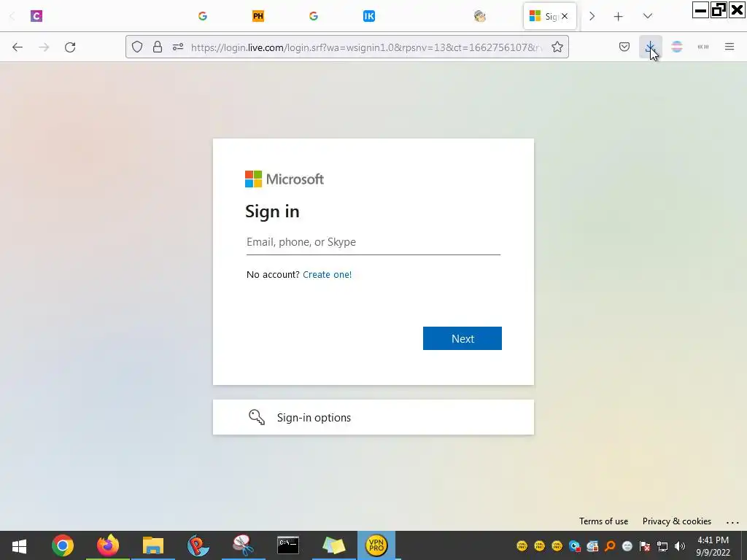Open a new browser tab
The image size is (747, 560).
(618, 17)
